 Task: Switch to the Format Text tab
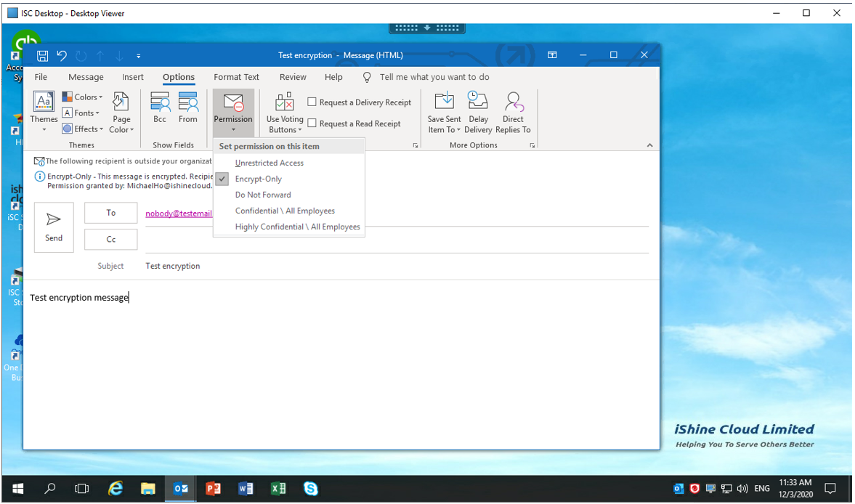point(236,77)
